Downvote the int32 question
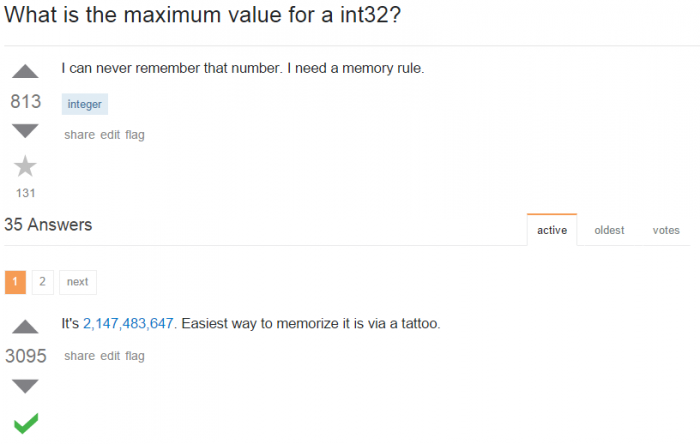 tap(25, 131)
